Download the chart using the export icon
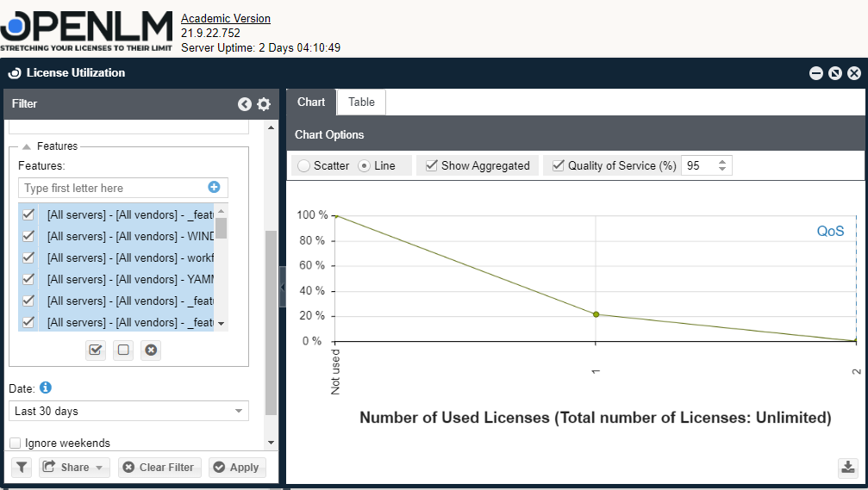Screen dimensions: 868x490 (x=848, y=468)
